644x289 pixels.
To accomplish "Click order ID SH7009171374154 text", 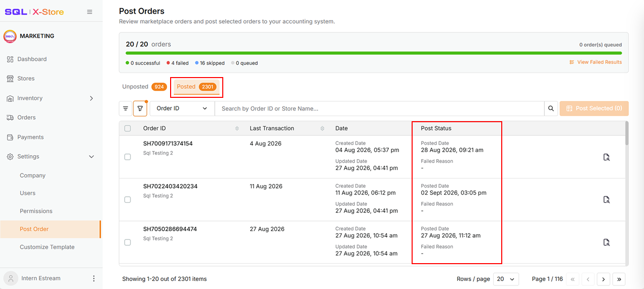I will point(168,143).
